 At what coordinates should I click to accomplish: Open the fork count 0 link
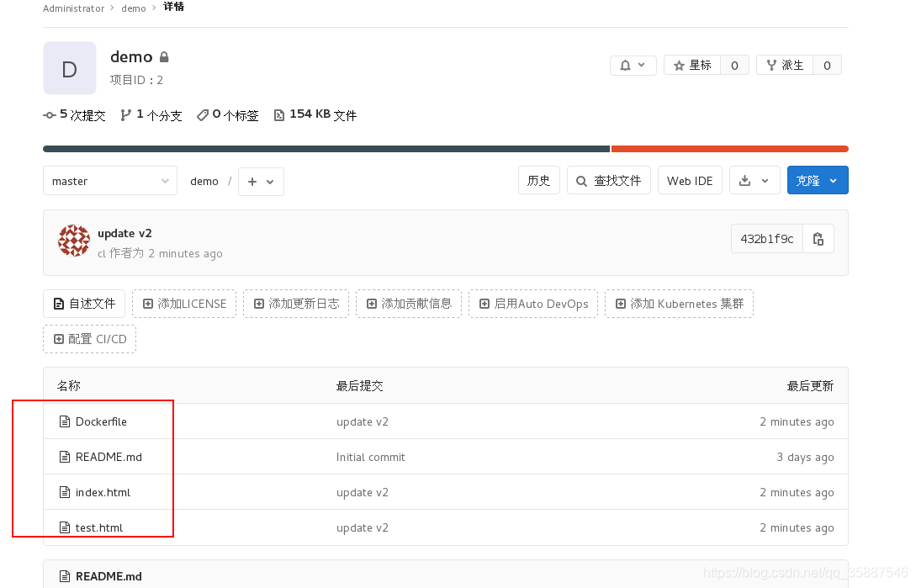click(827, 66)
